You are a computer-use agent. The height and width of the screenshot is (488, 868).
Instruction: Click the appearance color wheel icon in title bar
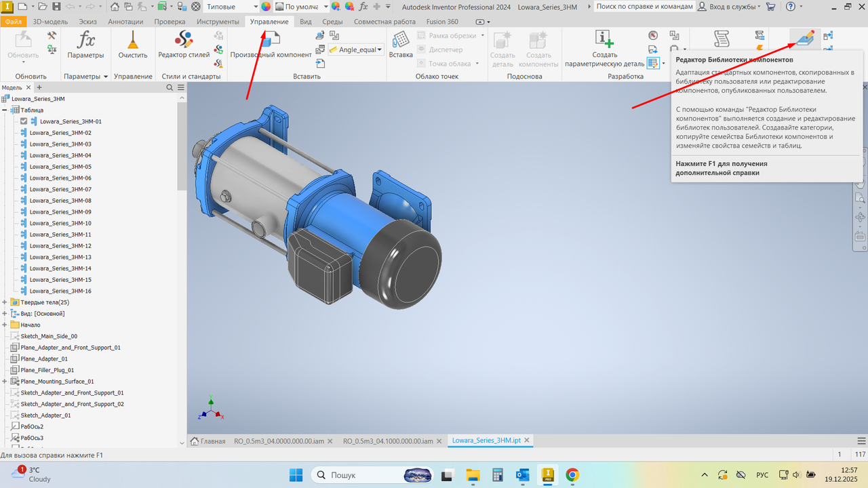point(266,7)
